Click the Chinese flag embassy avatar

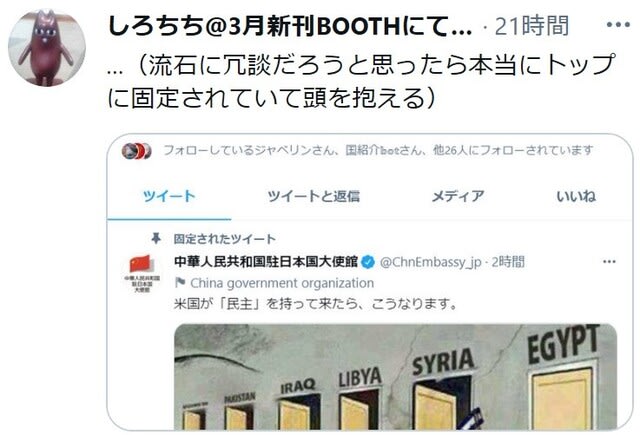(142, 272)
